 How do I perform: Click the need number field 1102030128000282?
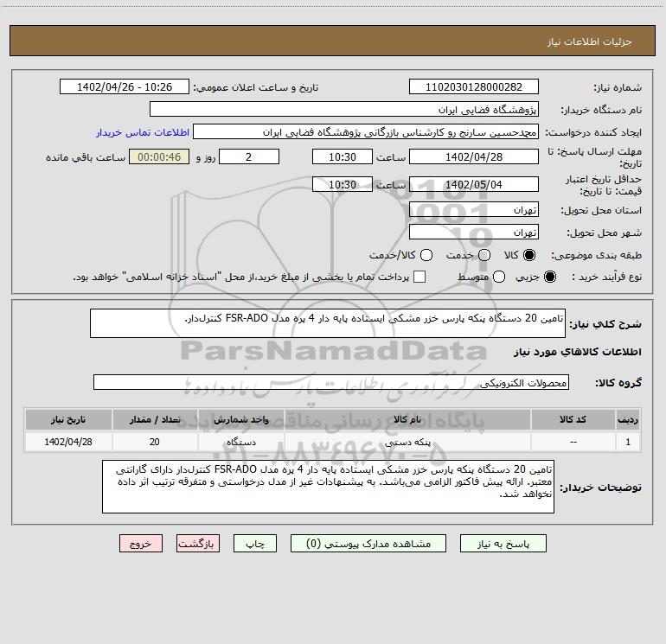tap(474, 87)
